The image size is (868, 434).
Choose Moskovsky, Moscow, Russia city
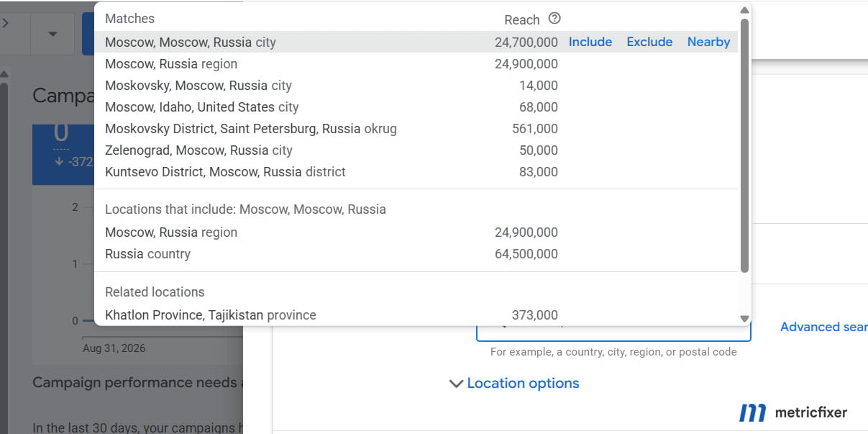click(x=416, y=85)
